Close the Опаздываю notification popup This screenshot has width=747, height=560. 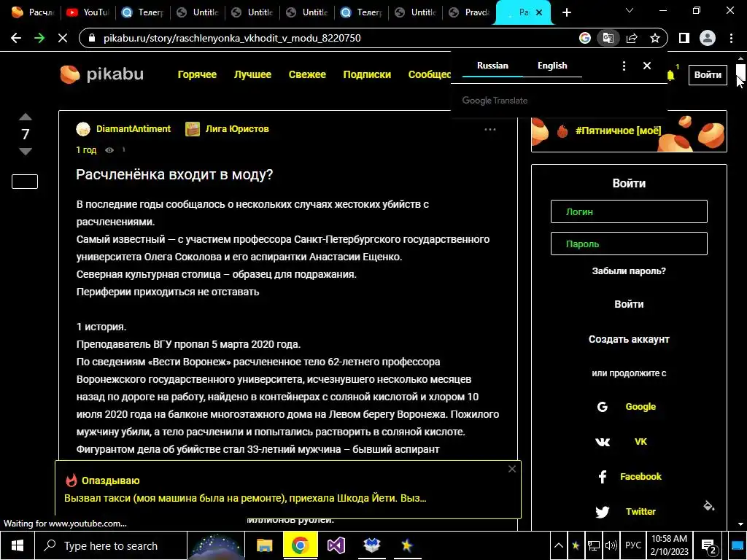coord(512,469)
